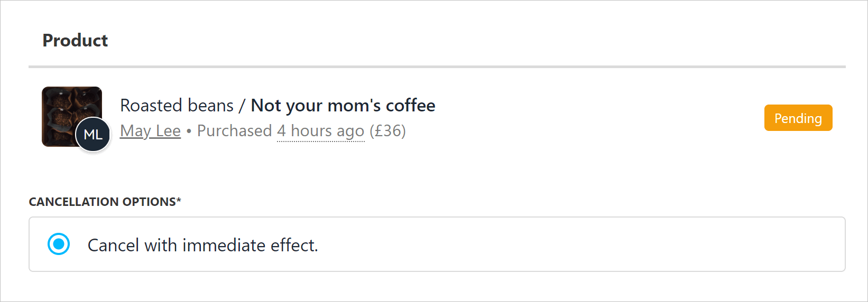Click the 'Roasted beans' category text
868x302 pixels.
click(177, 106)
